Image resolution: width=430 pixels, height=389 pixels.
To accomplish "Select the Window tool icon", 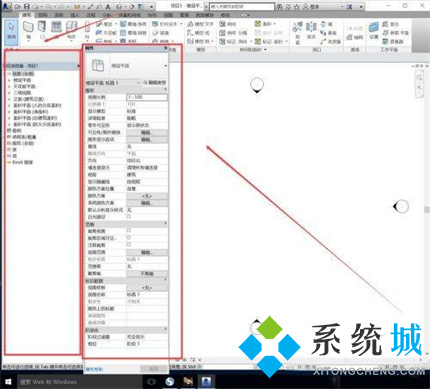I will [56, 27].
